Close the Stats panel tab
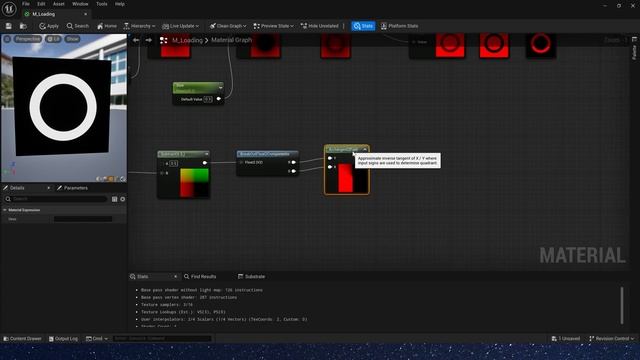 coord(176,277)
